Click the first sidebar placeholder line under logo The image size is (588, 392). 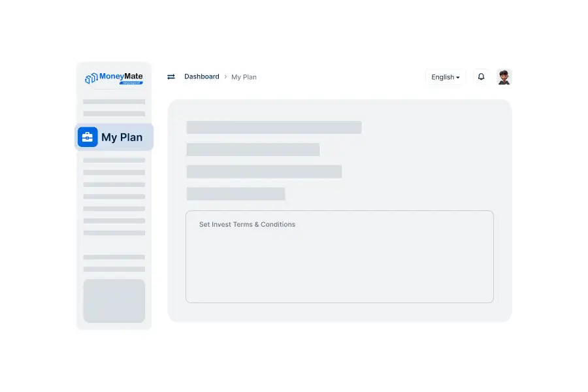[x=114, y=102]
